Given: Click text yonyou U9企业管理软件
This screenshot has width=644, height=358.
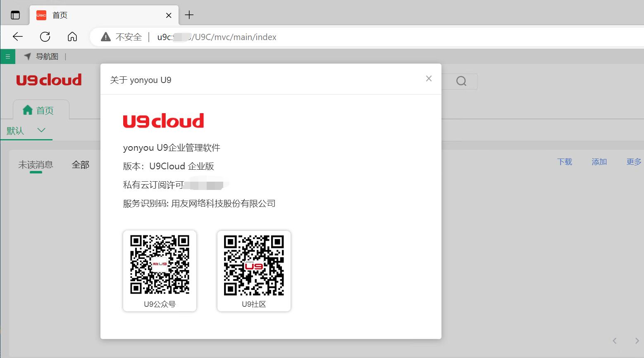Looking at the screenshot, I should (172, 147).
